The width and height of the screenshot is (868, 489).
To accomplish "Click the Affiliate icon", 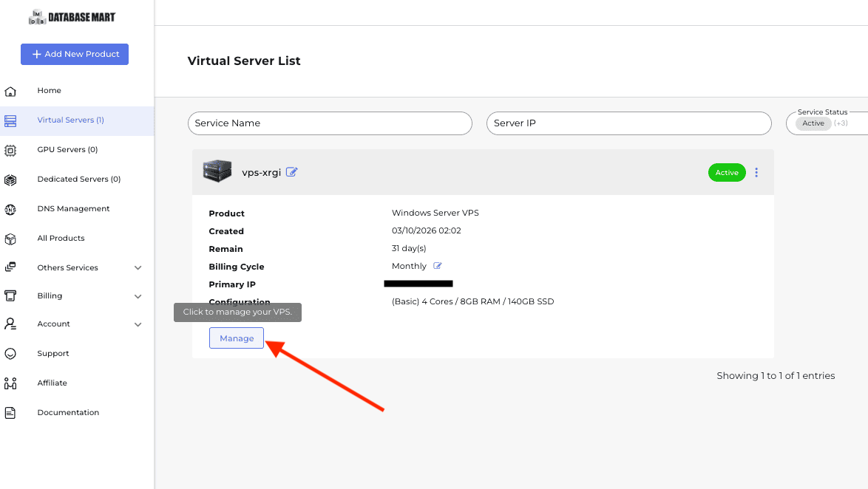I will click(x=10, y=383).
